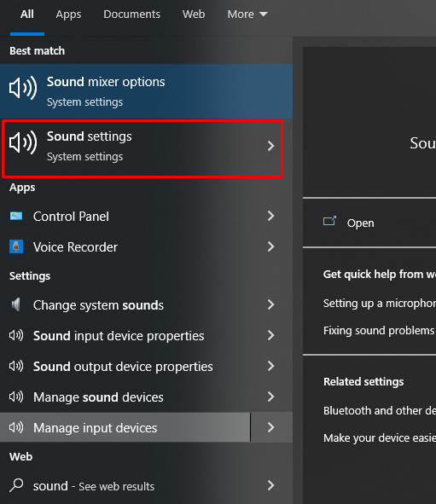Expand the Control Panel chevron arrow
This screenshot has width=436, height=504.
coord(270,216)
